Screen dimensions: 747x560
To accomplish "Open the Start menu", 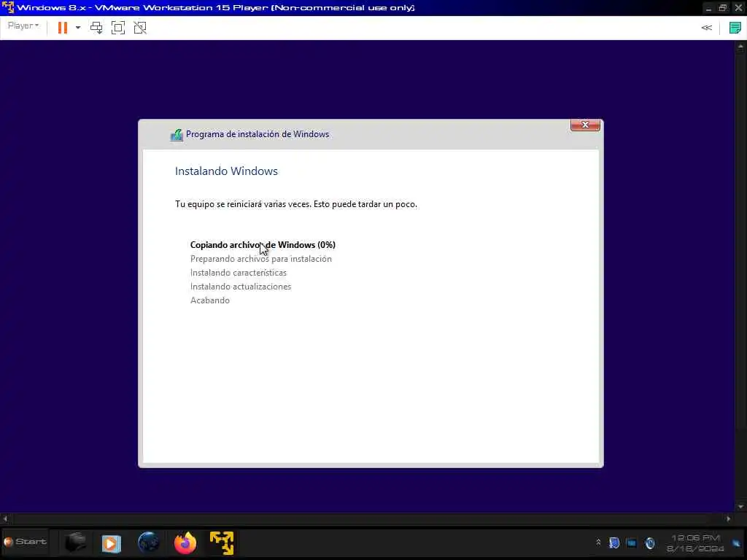I will [x=25, y=542].
